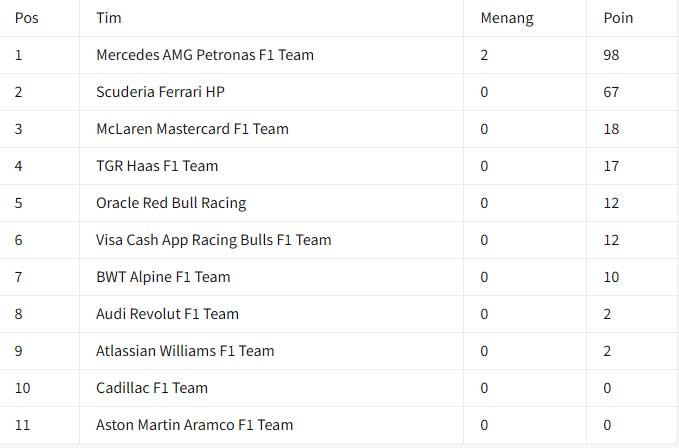
Task: Select Oracle Red Bull Racing row
Action: tap(171, 203)
